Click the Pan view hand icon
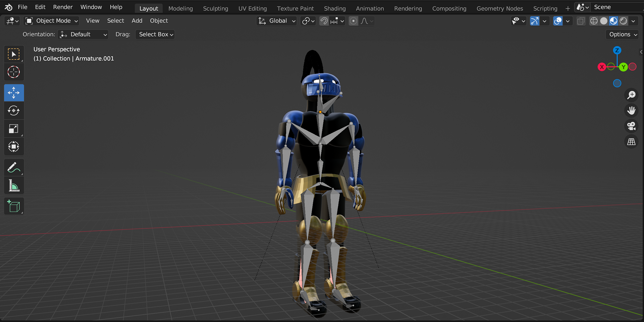644x322 pixels. [631, 111]
